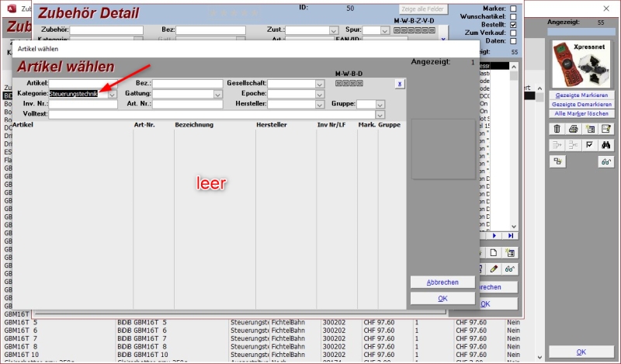Click the first greyed tree-branch icon
621x364 pixels.
(557, 145)
